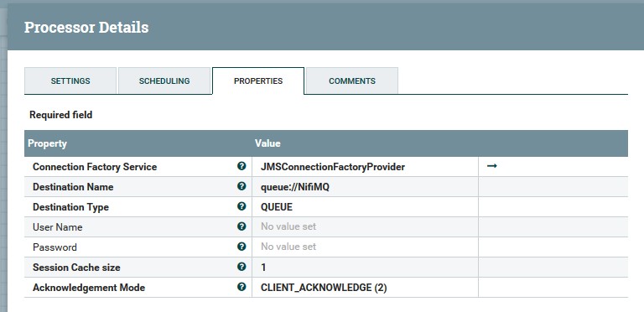This screenshot has height=312, width=644.
Task: Click the queue://NifiMQ destination value
Action: (295, 187)
